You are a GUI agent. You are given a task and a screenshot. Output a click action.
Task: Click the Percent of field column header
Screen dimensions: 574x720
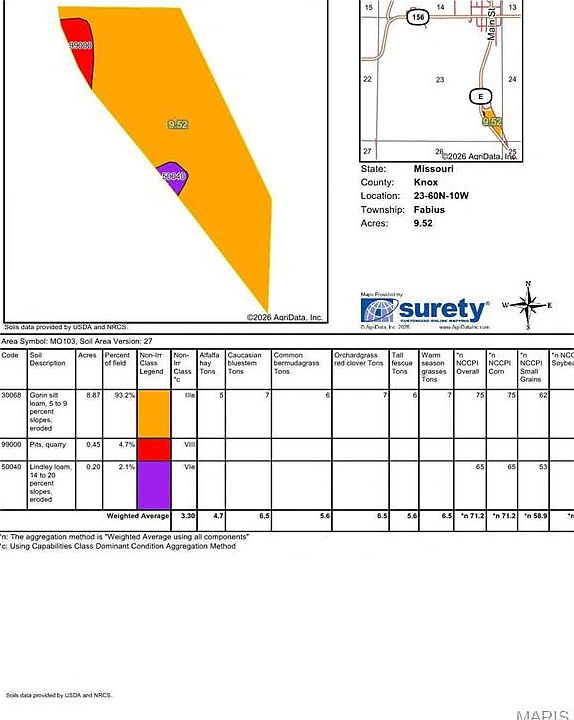117,359
